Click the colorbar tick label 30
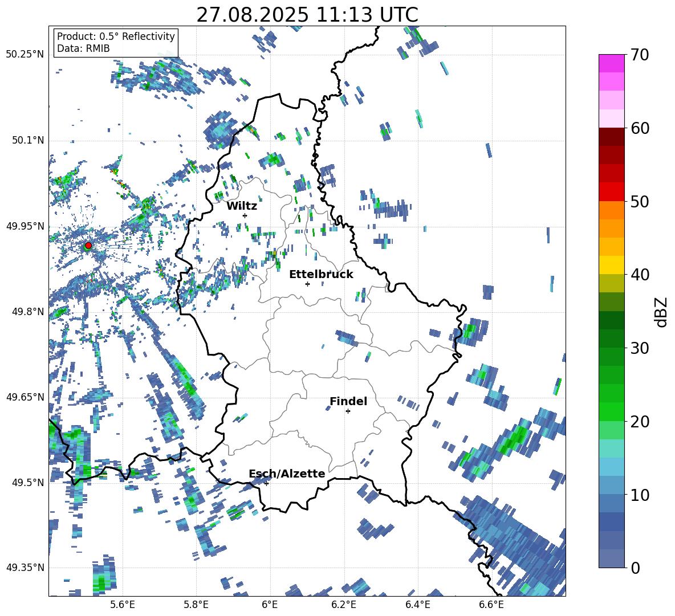The width and height of the screenshot is (675, 616). point(640,348)
